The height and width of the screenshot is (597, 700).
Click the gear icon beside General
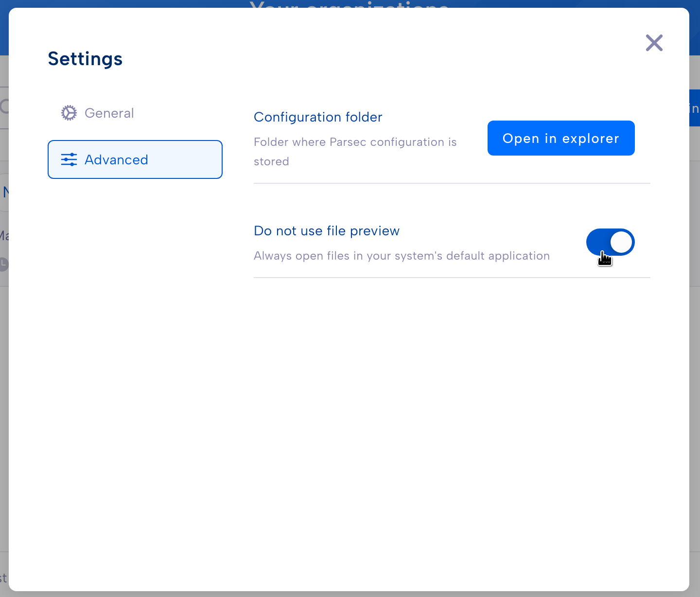[69, 113]
